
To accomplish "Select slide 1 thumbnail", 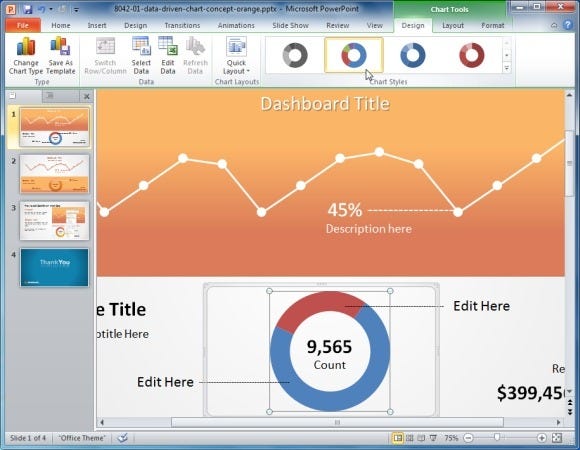I will tap(54, 127).
